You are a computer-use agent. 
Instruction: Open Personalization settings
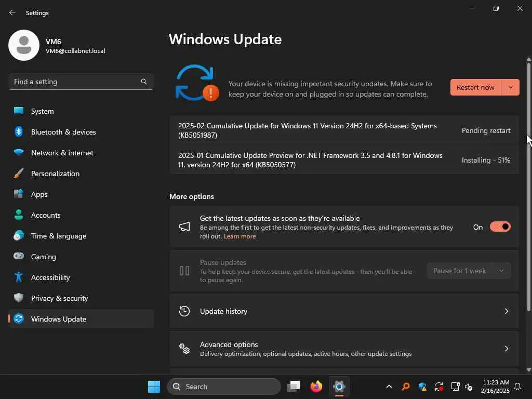point(81,174)
